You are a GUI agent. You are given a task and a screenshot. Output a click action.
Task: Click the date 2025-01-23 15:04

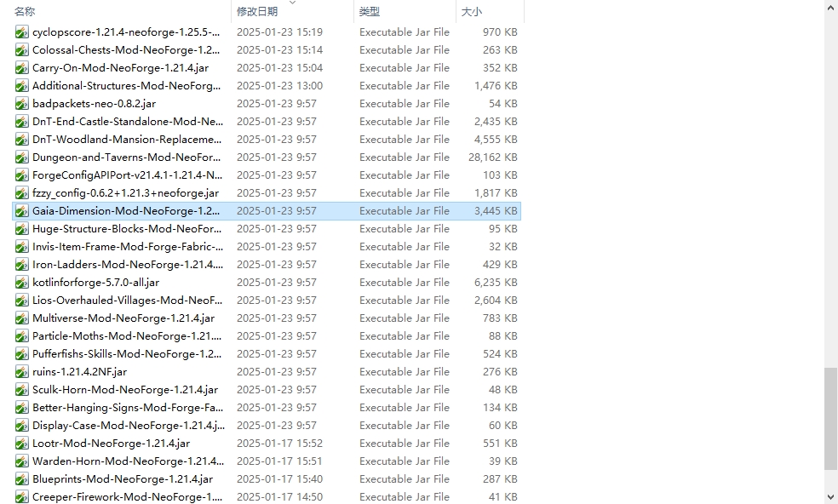(x=279, y=68)
